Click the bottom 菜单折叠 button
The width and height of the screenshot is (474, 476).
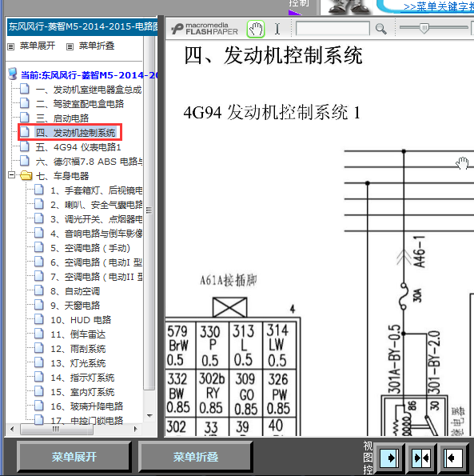196,457
